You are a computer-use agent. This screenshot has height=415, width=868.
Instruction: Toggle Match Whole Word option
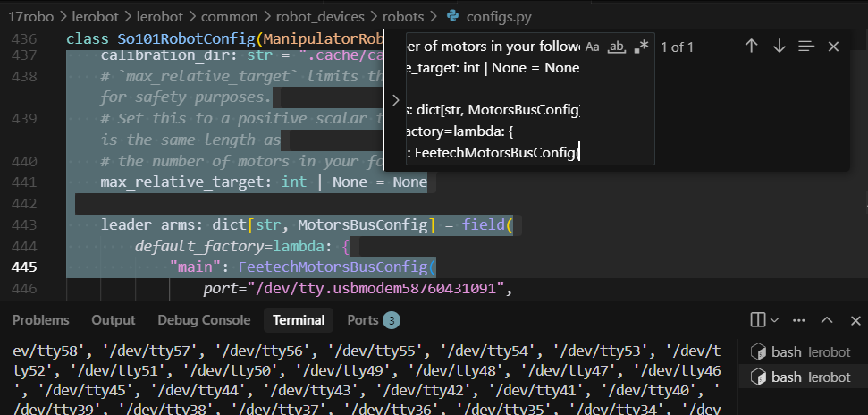[616, 47]
